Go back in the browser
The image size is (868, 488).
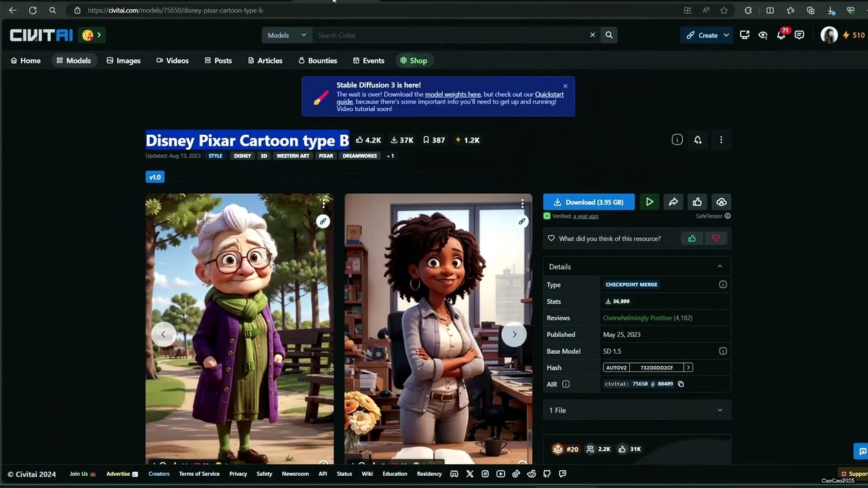click(x=12, y=10)
